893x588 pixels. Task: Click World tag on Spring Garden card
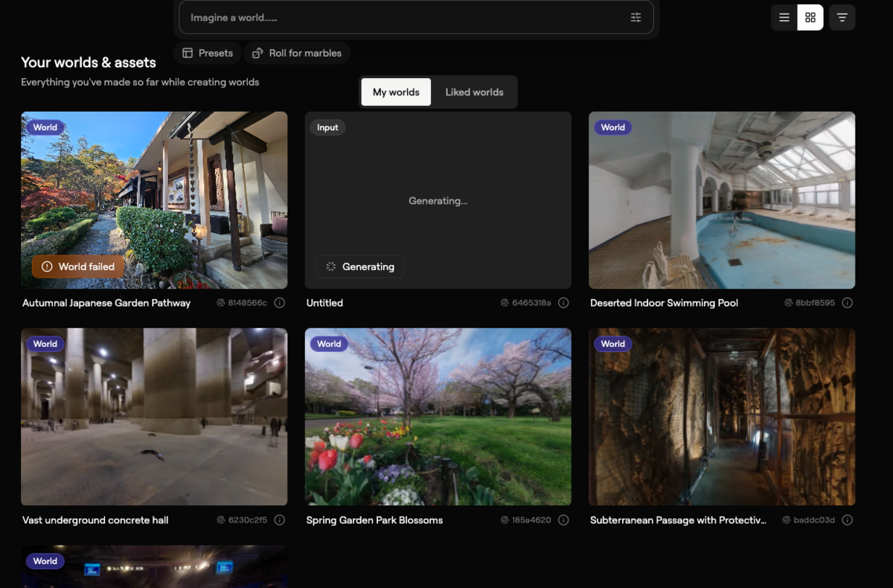329,344
